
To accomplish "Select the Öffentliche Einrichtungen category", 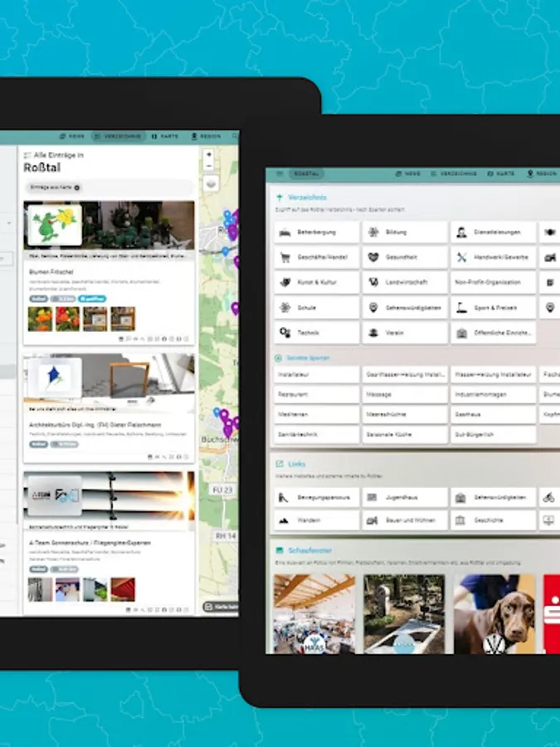I will [x=494, y=333].
